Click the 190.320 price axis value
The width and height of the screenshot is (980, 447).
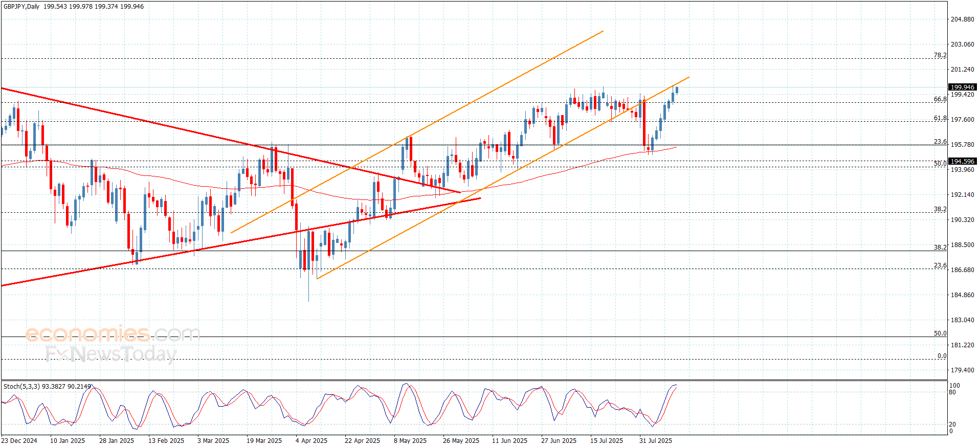click(x=962, y=220)
